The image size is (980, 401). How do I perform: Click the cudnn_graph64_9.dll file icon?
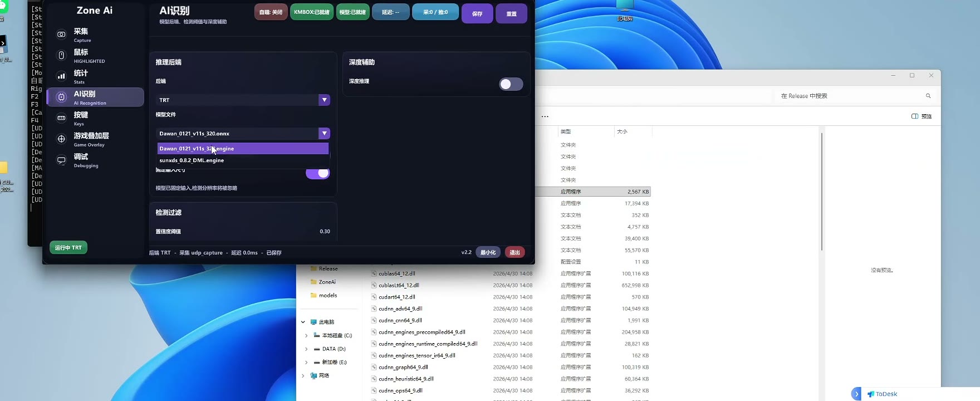coord(374,367)
